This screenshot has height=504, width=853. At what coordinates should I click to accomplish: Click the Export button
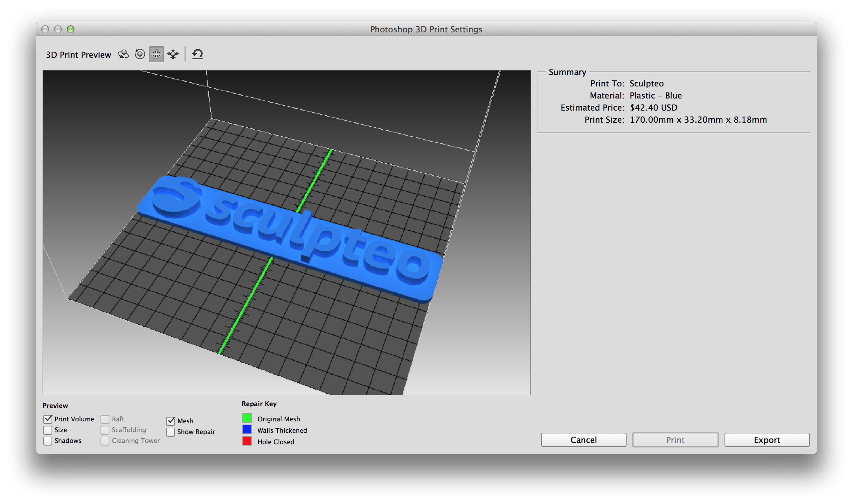coord(767,440)
